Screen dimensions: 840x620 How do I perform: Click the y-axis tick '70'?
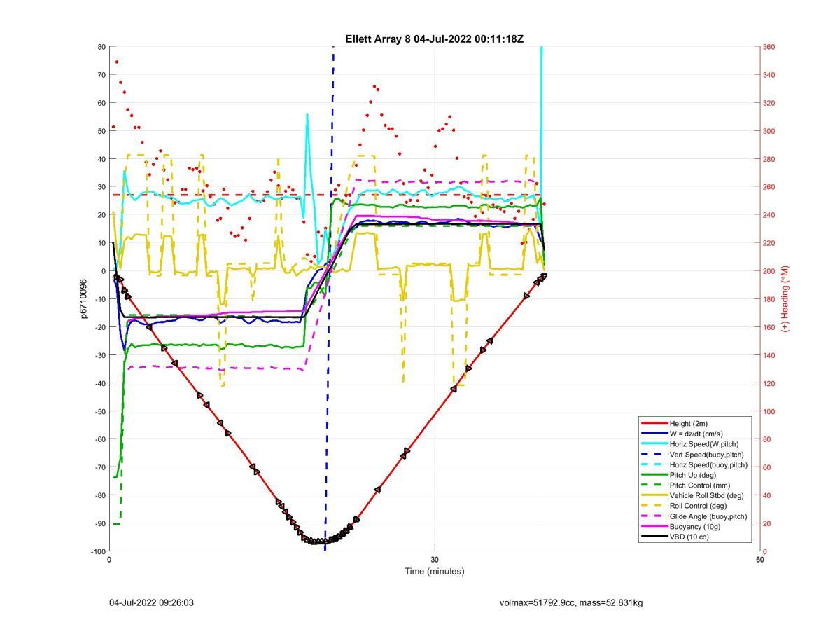(x=101, y=75)
